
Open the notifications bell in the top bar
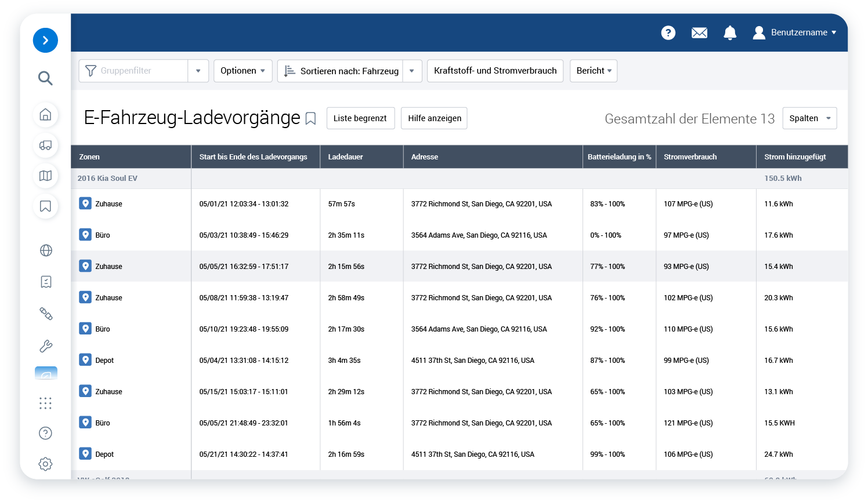(x=730, y=33)
